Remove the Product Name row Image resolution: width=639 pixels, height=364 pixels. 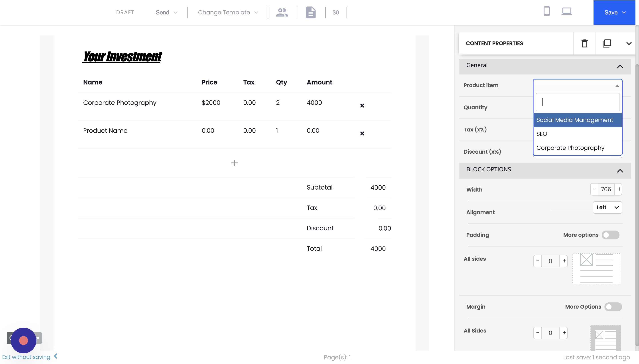(362, 134)
